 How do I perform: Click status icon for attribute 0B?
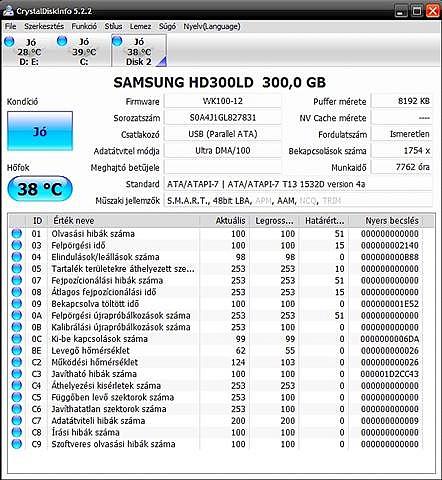click(x=17, y=327)
